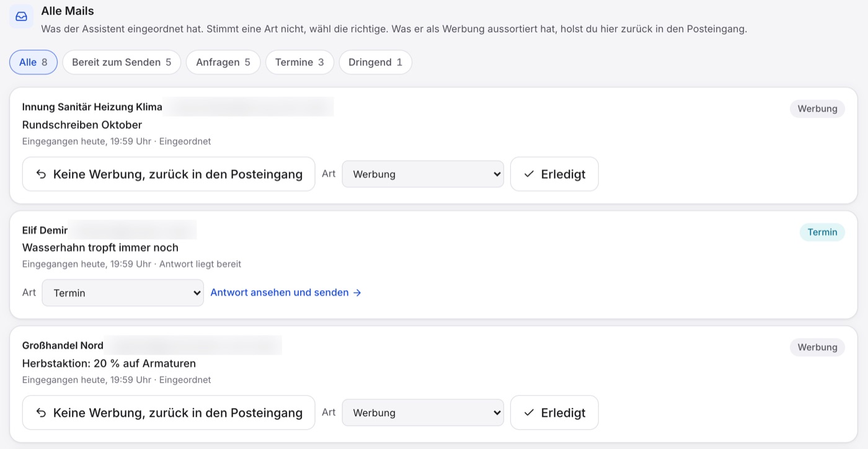Mark Herbstaktion mail as Erledigt
The width and height of the screenshot is (868, 449).
(554, 412)
